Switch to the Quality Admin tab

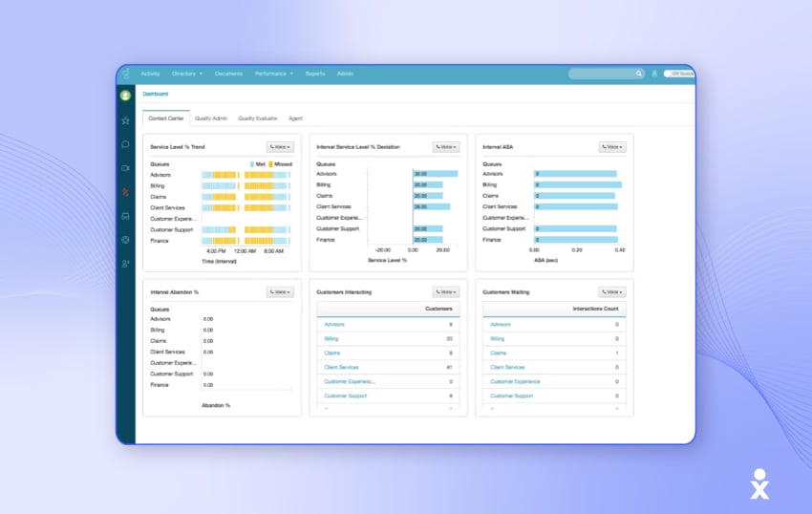tap(211, 118)
